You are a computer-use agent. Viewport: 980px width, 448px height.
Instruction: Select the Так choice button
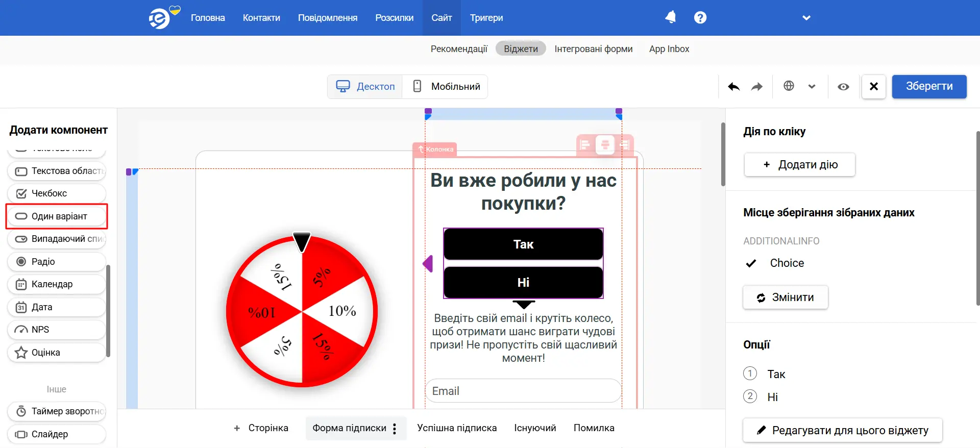(523, 244)
